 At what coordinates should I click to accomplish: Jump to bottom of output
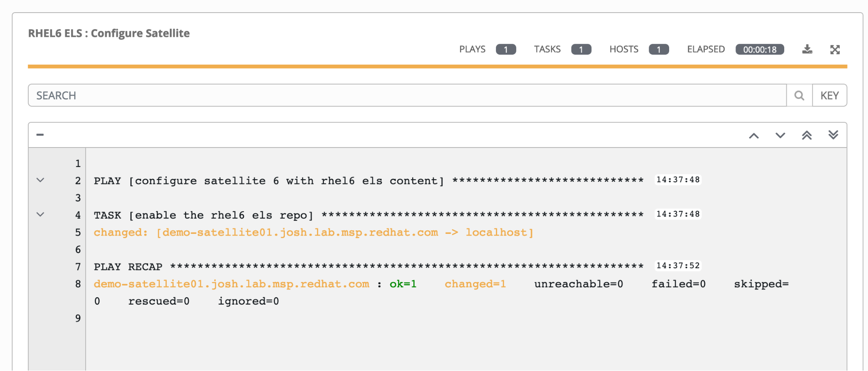[833, 135]
